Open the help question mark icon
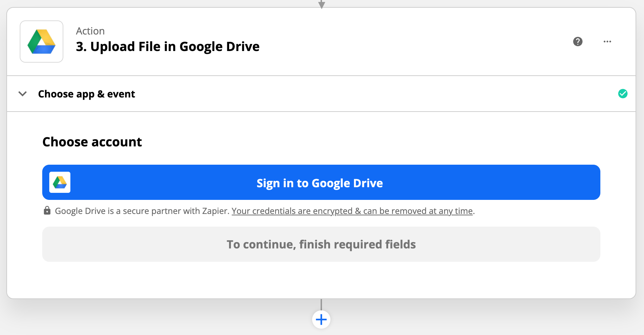 (577, 42)
